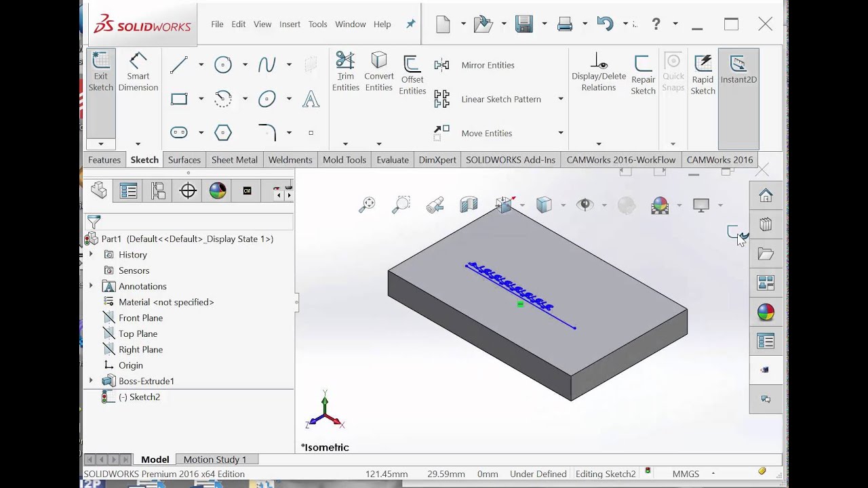
Task: Click Exit Sketch button
Action: 100,73
